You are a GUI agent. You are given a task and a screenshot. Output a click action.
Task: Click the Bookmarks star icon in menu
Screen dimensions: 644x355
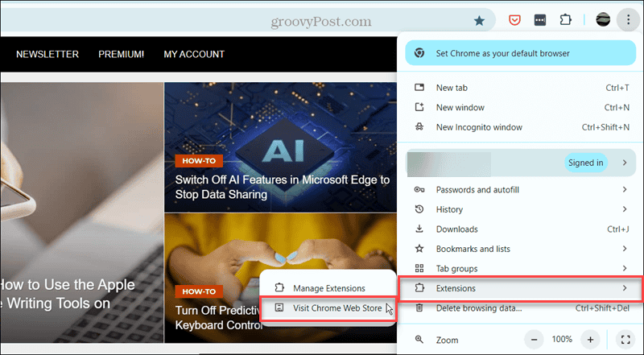click(419, 249)
